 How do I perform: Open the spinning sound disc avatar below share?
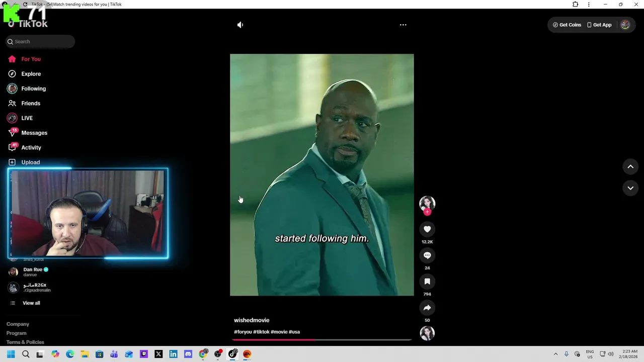coord(427,333)
